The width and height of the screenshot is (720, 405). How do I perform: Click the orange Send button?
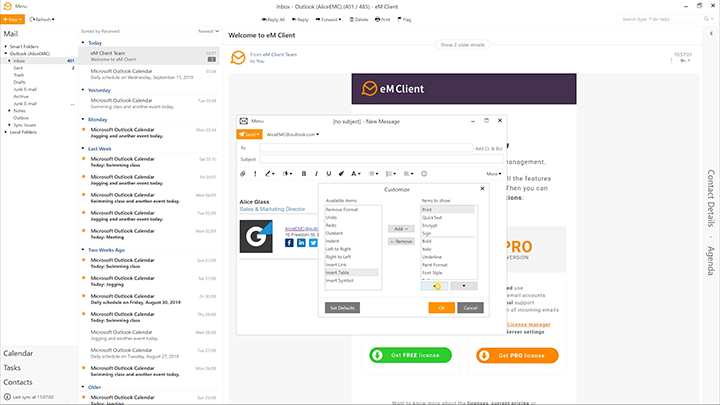click(248, 134)
